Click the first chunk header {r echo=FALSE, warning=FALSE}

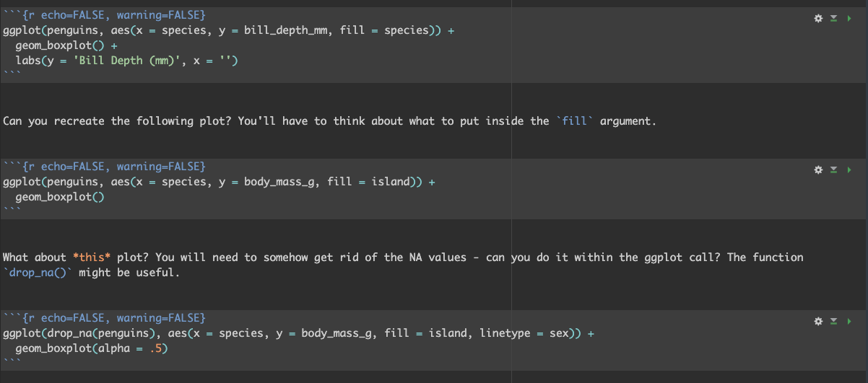(114, 15)
